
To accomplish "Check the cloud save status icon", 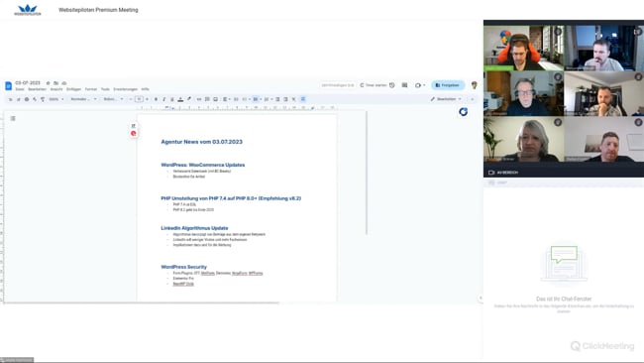I will 64,83.
